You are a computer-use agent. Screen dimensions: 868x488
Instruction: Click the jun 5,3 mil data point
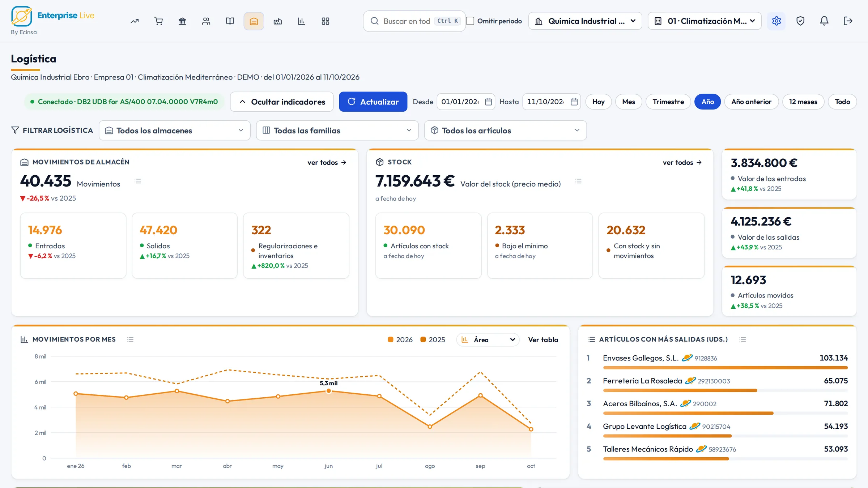point(328,391)
